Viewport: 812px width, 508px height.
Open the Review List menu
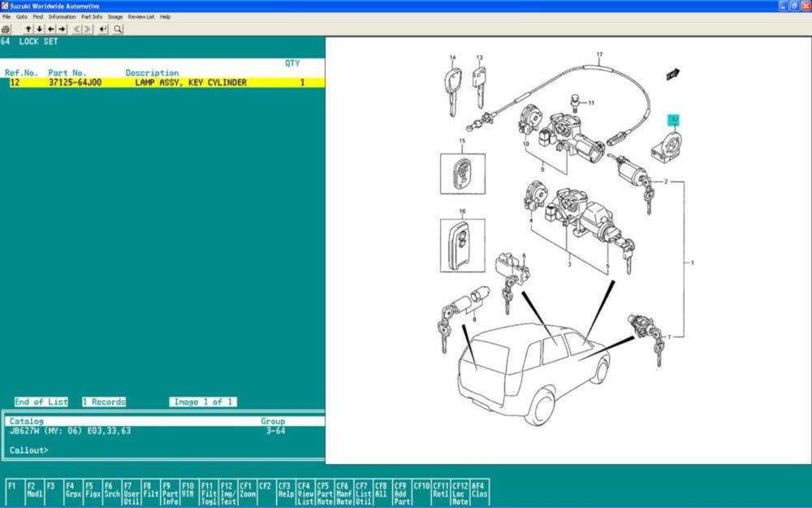point(141,16)
